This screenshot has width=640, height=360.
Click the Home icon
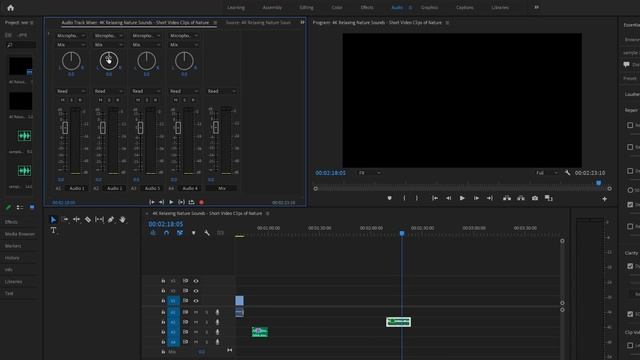point(11,7)
